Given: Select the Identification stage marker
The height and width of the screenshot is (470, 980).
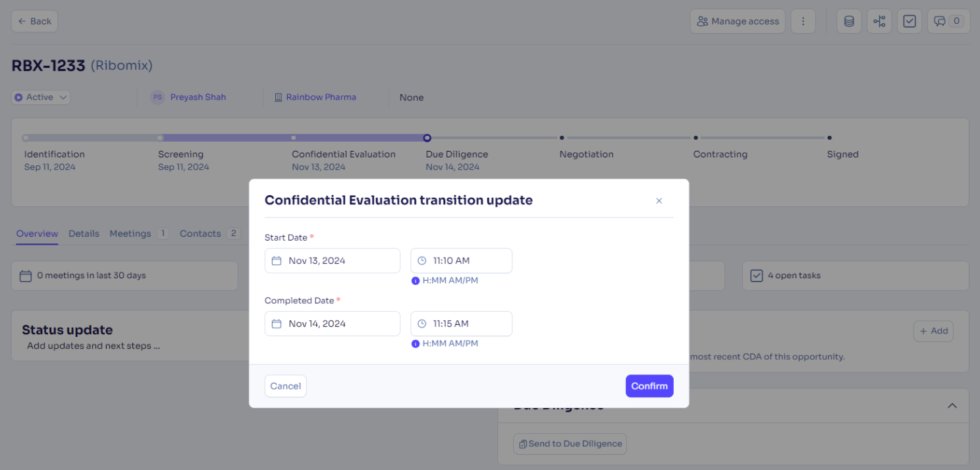Looking at the screenshot, I should coord(25,138).
